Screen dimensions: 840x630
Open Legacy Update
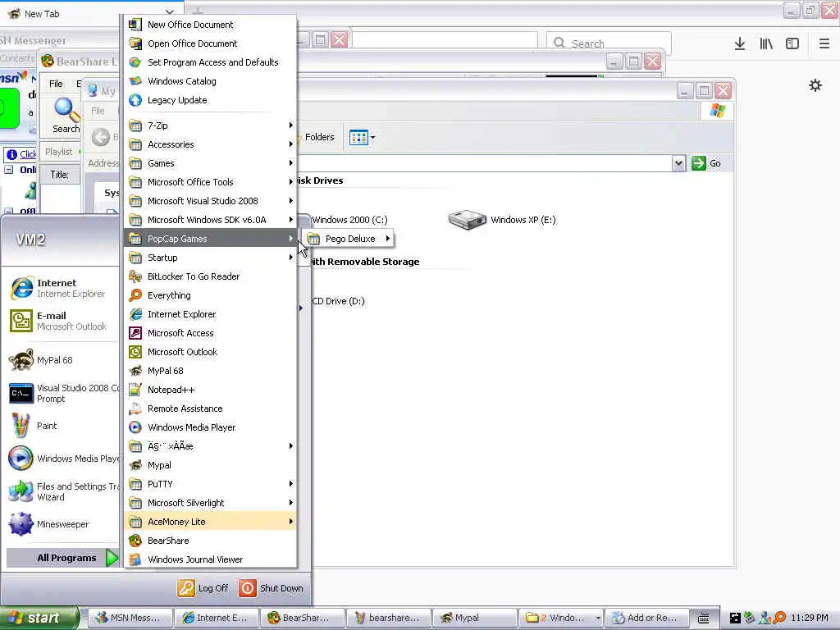tap(210, 100)
